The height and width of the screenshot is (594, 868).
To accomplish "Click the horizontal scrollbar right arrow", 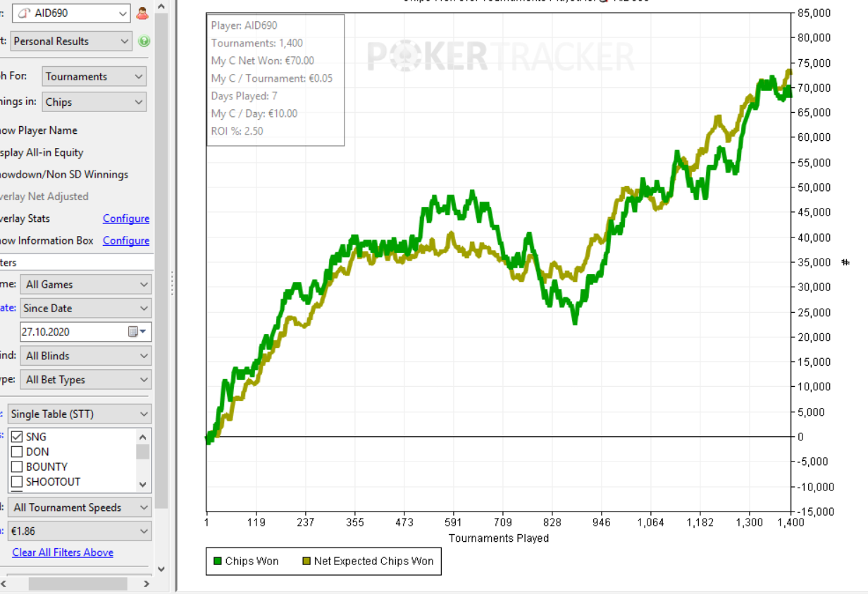I will point(147,583).
